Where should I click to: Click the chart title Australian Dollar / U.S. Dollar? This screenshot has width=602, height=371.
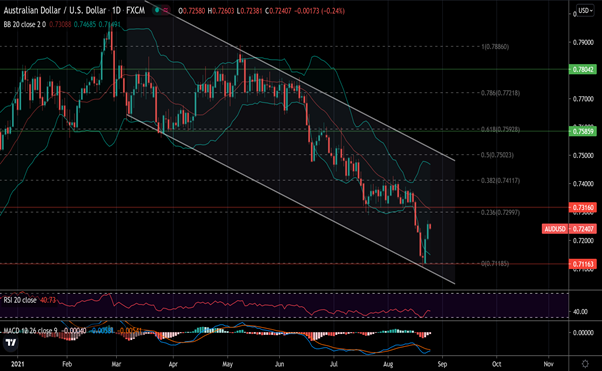point(55,10)
